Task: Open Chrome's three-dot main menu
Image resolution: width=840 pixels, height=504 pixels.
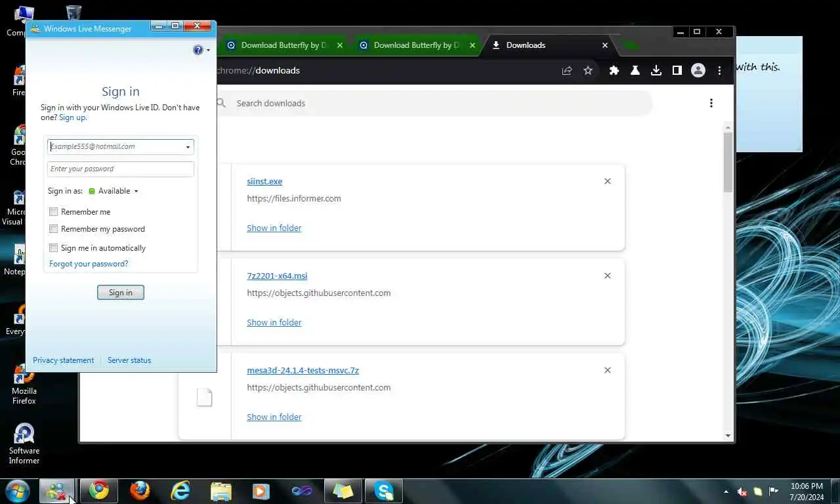Action: [719, 70]
